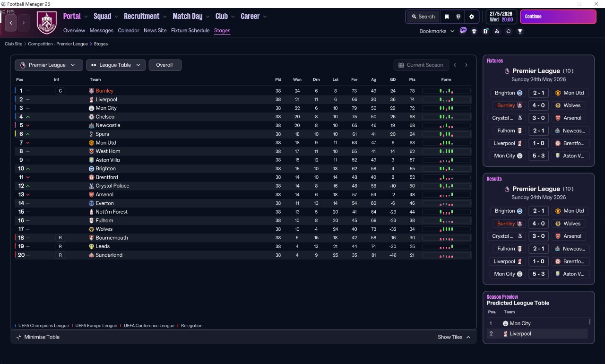Expand the Bookmarks dropdown
Image resolution: width=605 pixels, height=364 pixels.
click(x=437, y=31)
